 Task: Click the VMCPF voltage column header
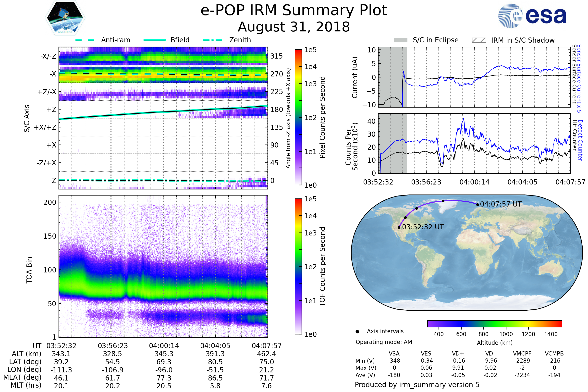tap(522, 354)
